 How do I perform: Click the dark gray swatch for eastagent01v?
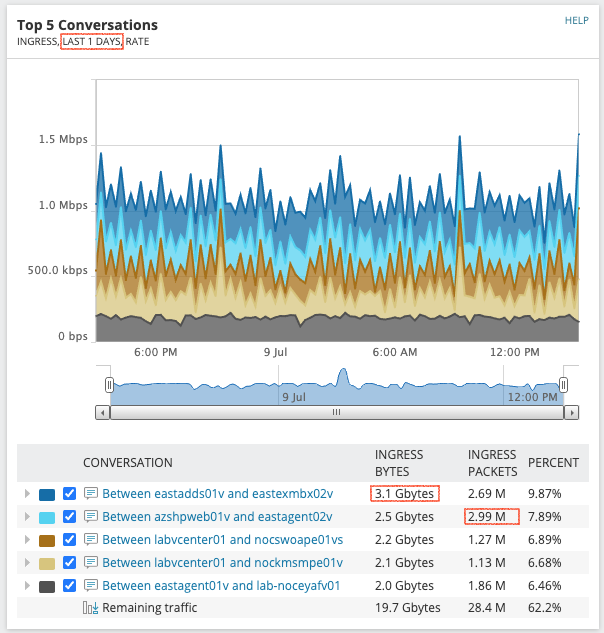[47, 587]
